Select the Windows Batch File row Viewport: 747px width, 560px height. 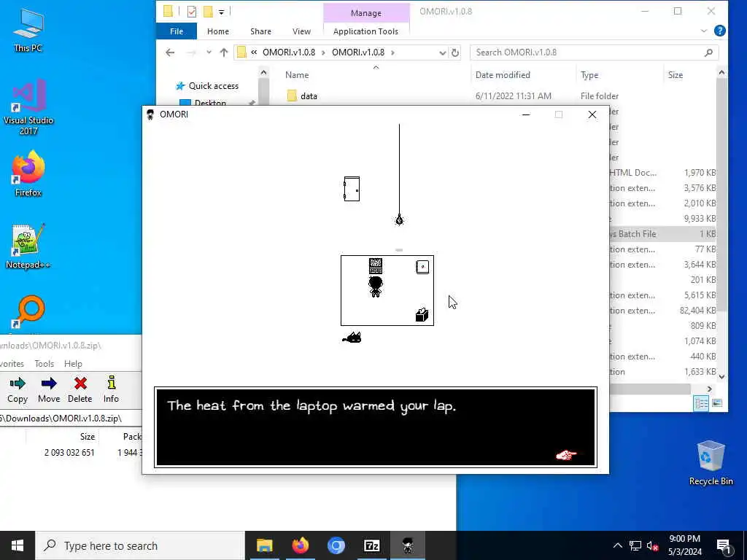pyautogui.click(x=662, y=234)
